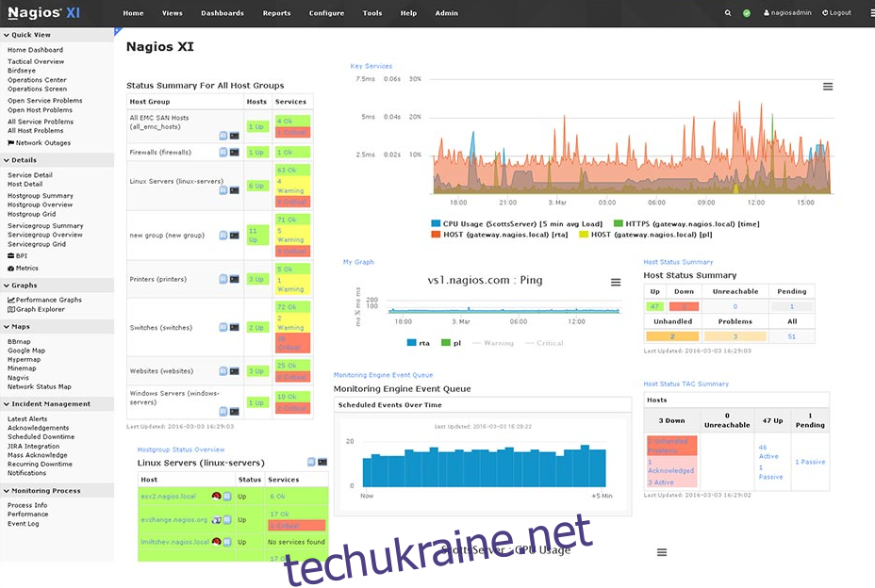Open the Help menu
Viewport: 875px width, 588px height.
(408, 13)
